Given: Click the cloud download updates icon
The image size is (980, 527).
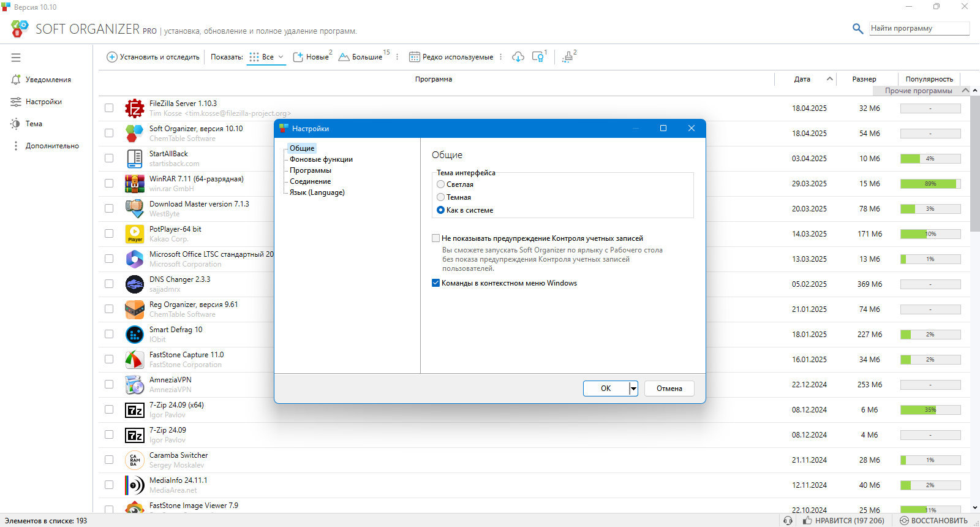Looking at the screenshot, I should pyautogui.click(x=518, y=57).
